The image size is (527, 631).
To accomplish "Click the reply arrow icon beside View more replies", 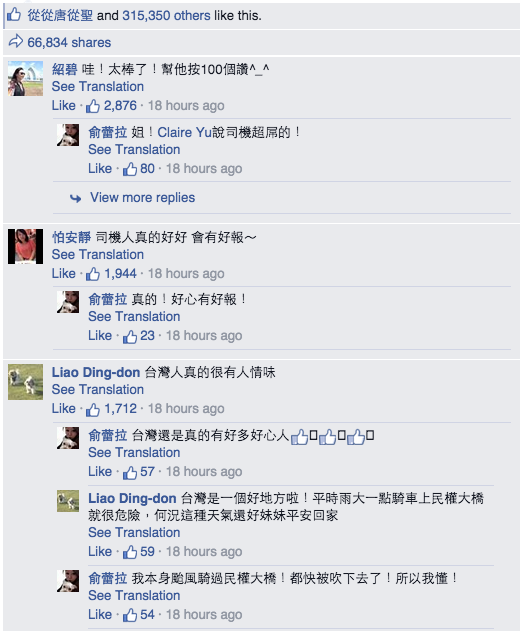I will pyautogui.click(x=75, y=198).
